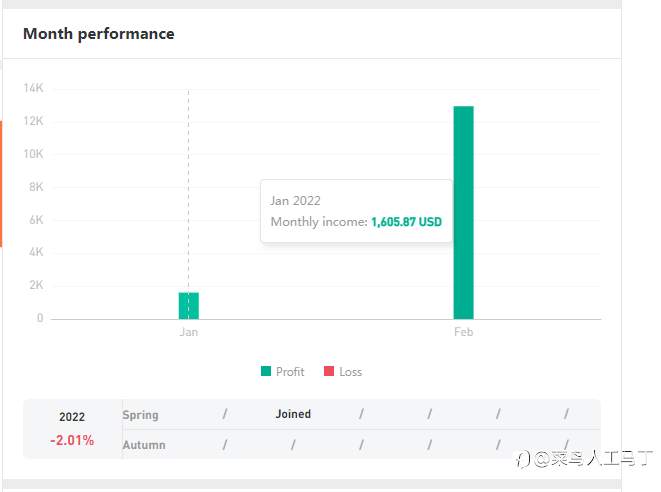Click the Jan axis label
Screen dimensions: 661x492
click(188, 332)
